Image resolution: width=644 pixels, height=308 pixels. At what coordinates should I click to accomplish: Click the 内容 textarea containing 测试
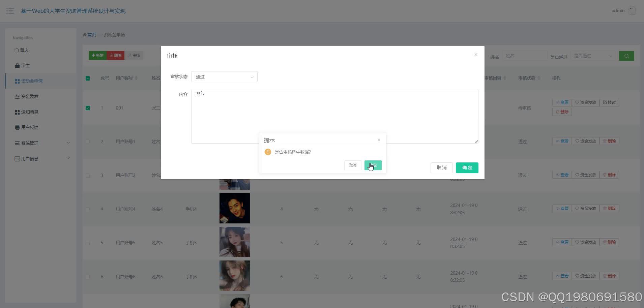(334, 116)
